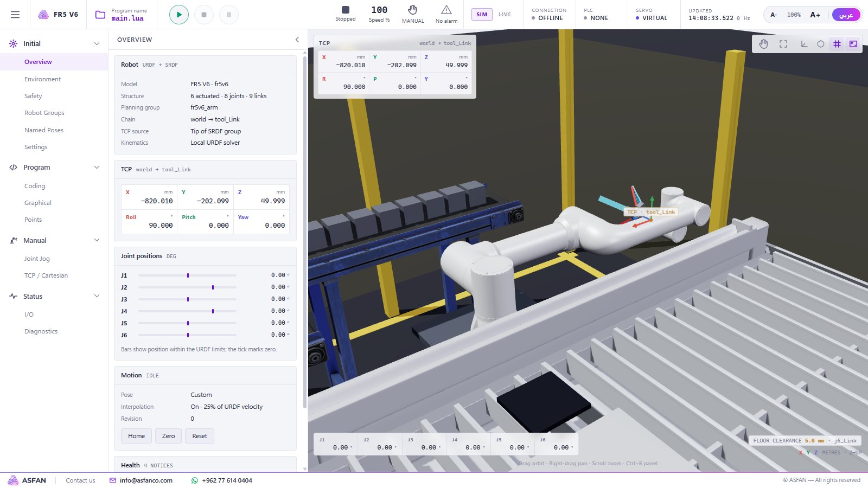
Task: Click the MANUAL mode hand icon
Action: click(x=413, y=14)
